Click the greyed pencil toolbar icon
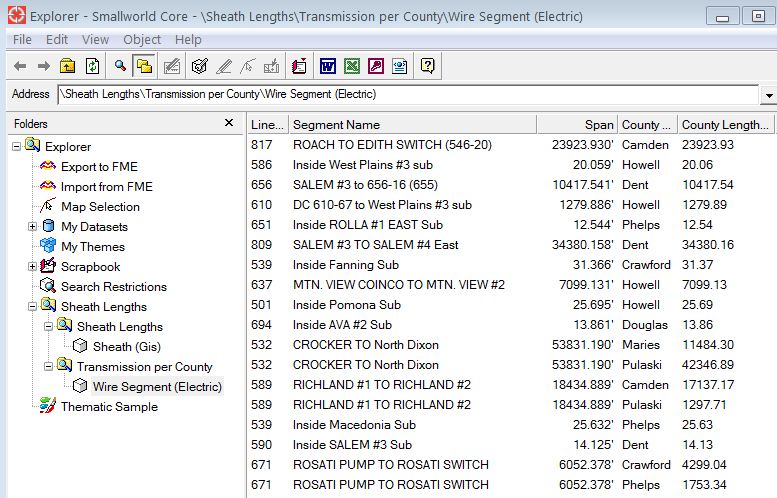 click(x=224, y=66)
